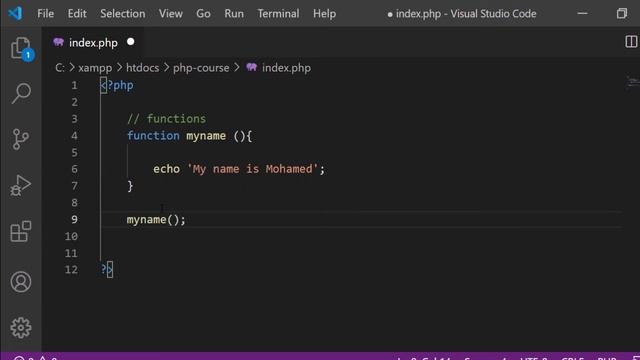Viewport: 640px width, 360px height.
Task: Click the 'echo' keyword
Action: coord(167,169)
